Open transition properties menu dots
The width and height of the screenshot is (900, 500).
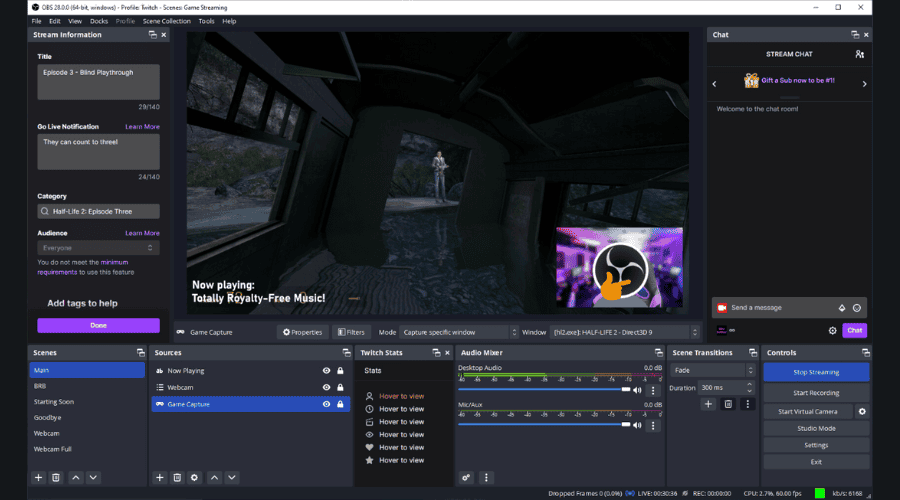[x=747, y=404]
